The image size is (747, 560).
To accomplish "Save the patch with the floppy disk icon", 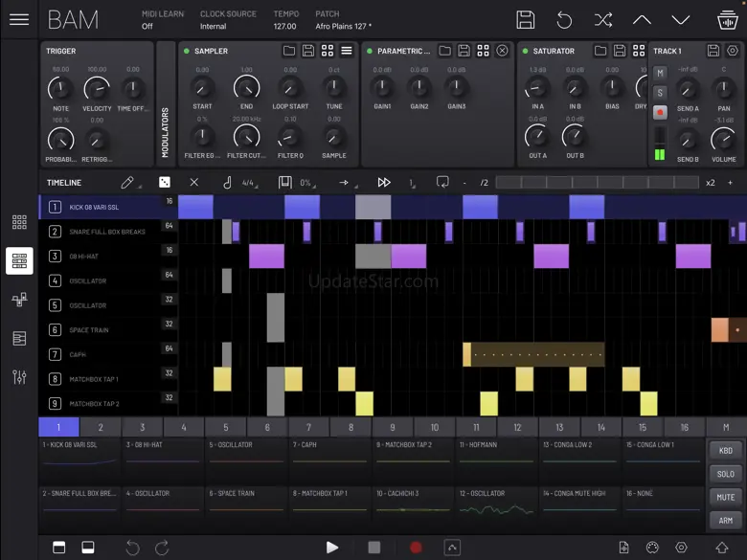I will coord(525,20).
